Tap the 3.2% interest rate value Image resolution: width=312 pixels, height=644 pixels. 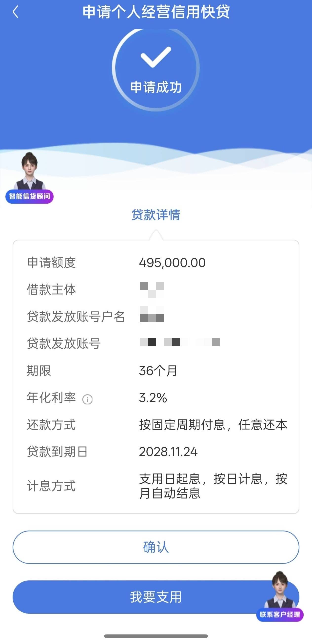(153, 398)
